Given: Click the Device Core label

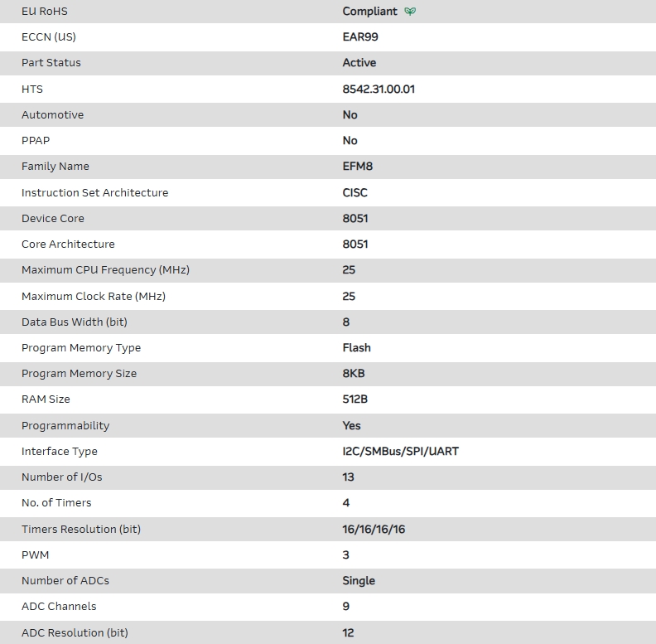Looking at the screenshot, I should pyautogui.click(x=53, y=219).
